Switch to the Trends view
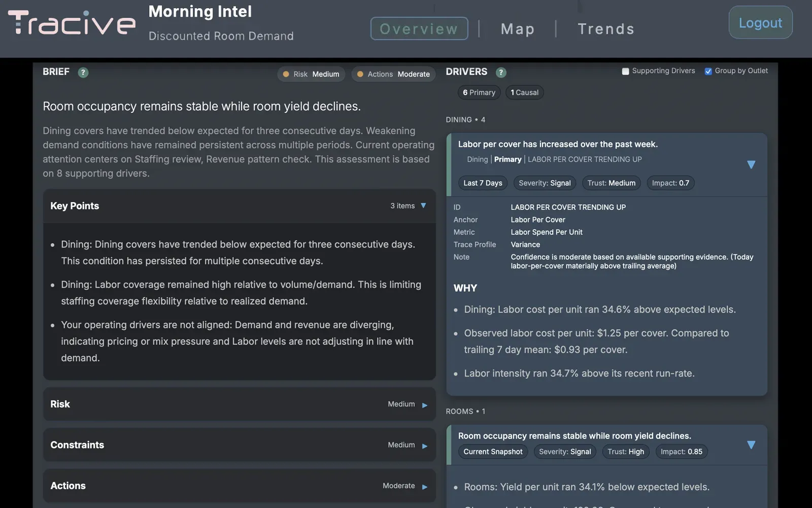Image resolution: width=812 pixels, height=508 pixels. click(x=606, y=29)
